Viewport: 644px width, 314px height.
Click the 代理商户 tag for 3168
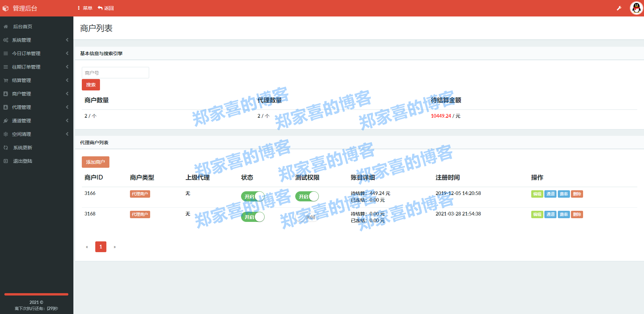[140, 214]
